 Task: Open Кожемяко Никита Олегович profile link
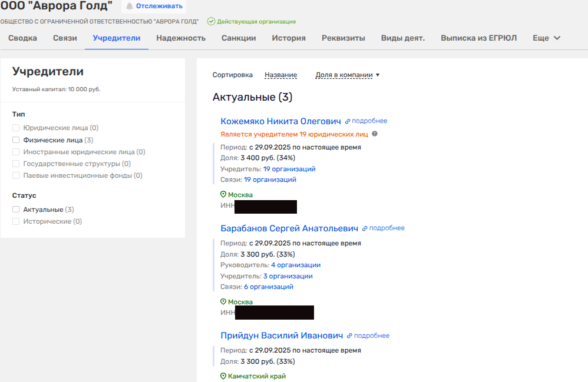pyautogui.click(x=280, y=121)
